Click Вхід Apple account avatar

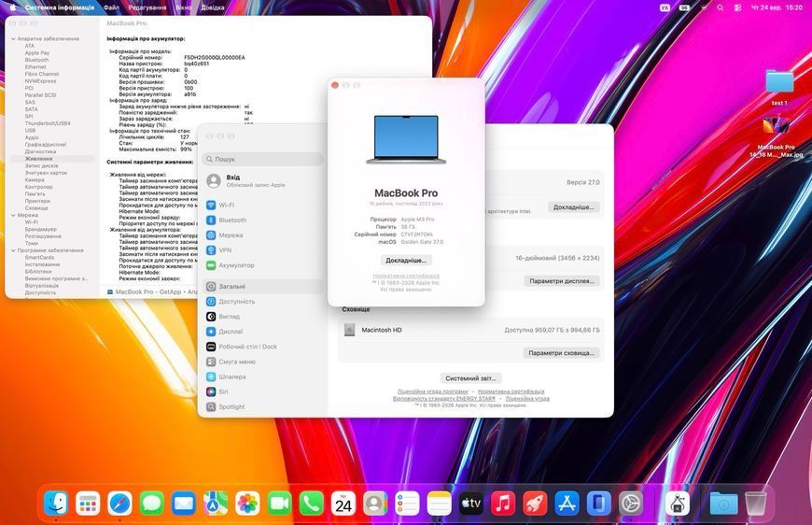tap(214, 180)
